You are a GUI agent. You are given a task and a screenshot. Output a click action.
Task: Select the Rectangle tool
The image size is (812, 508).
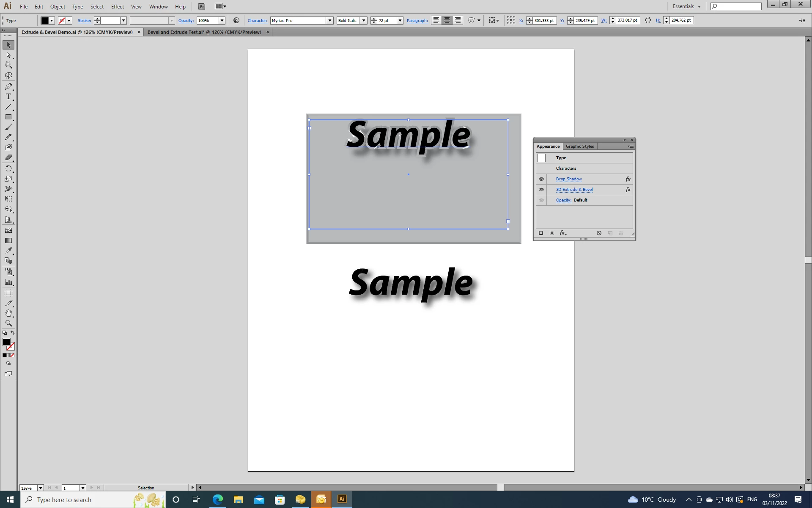tap(8, 117)
